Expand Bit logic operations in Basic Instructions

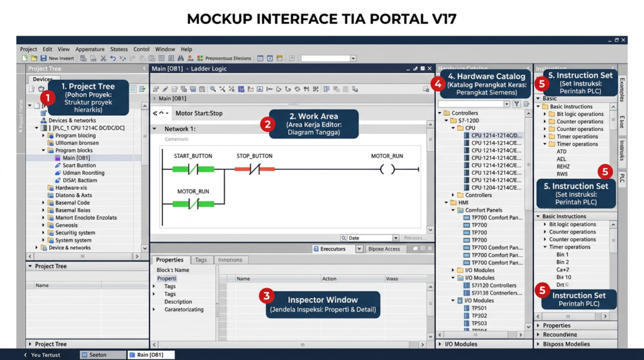click(x=545, y=114)
